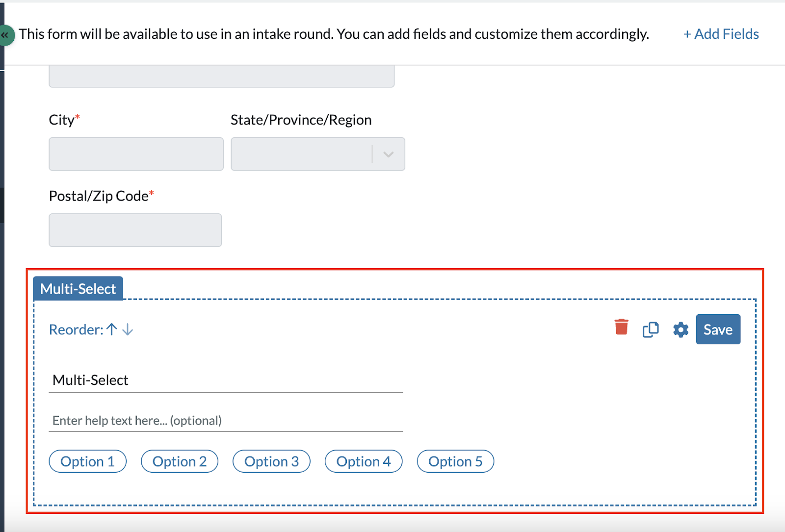This screenshot has height=532, width=785.
Task: Click the Postal/Zip Code input box
Action: coord(135,230)
